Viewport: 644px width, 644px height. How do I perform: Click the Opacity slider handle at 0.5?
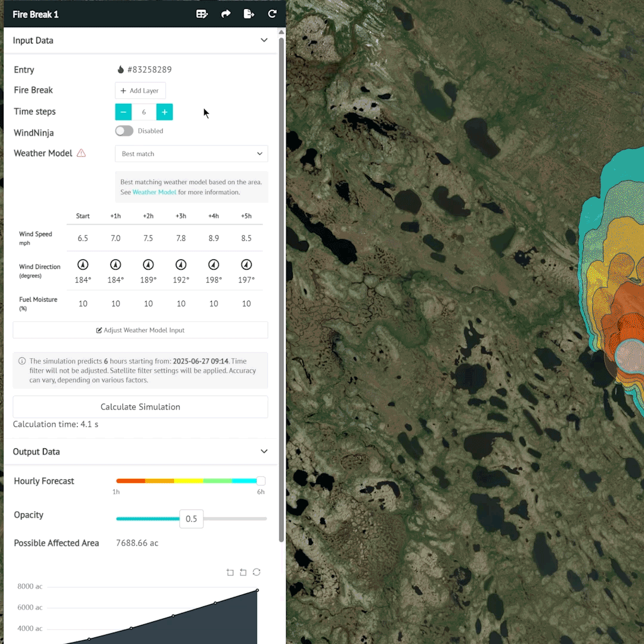tap(191, 519)
